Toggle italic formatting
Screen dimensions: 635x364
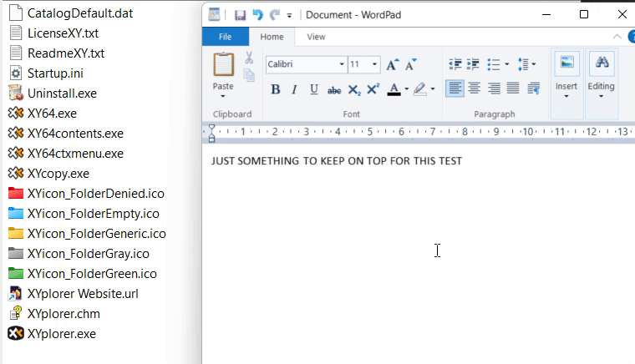tap(295, 89)
